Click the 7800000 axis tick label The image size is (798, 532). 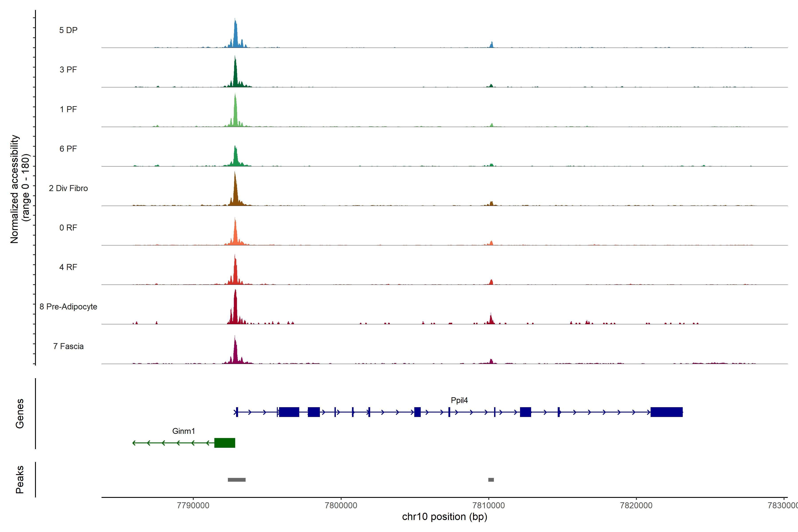[341, 506]
